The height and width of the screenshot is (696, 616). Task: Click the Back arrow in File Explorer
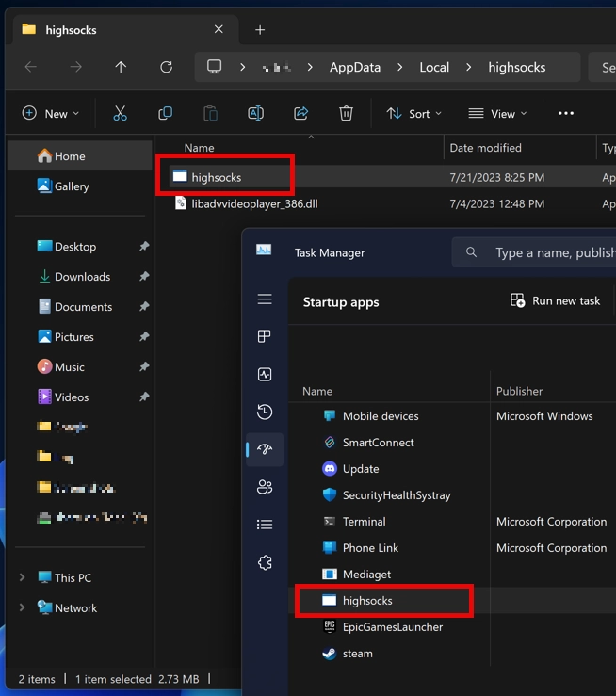click(x=31, y=67)
